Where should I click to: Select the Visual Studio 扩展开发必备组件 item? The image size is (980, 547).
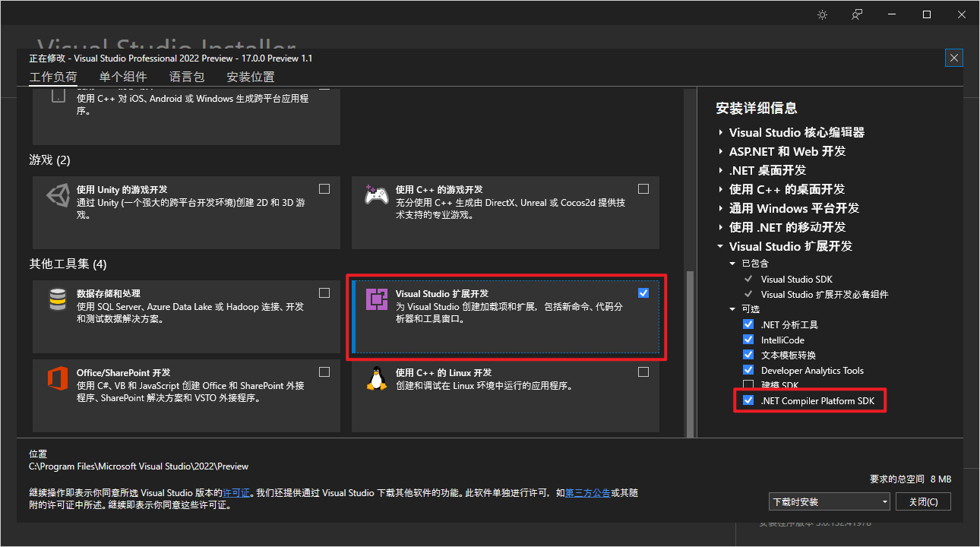(x=824, y=294)
